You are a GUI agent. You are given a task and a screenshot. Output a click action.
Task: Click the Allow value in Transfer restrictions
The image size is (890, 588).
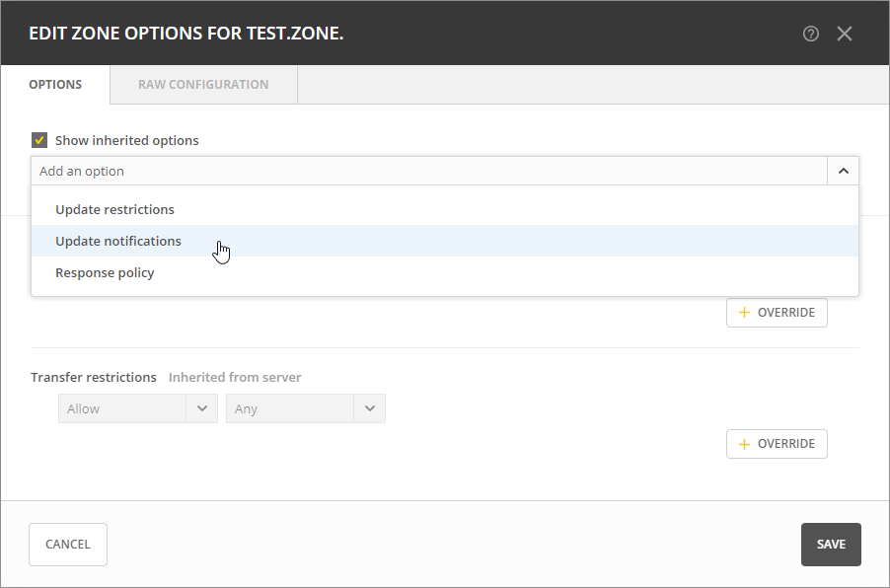(x=122, y=408)
